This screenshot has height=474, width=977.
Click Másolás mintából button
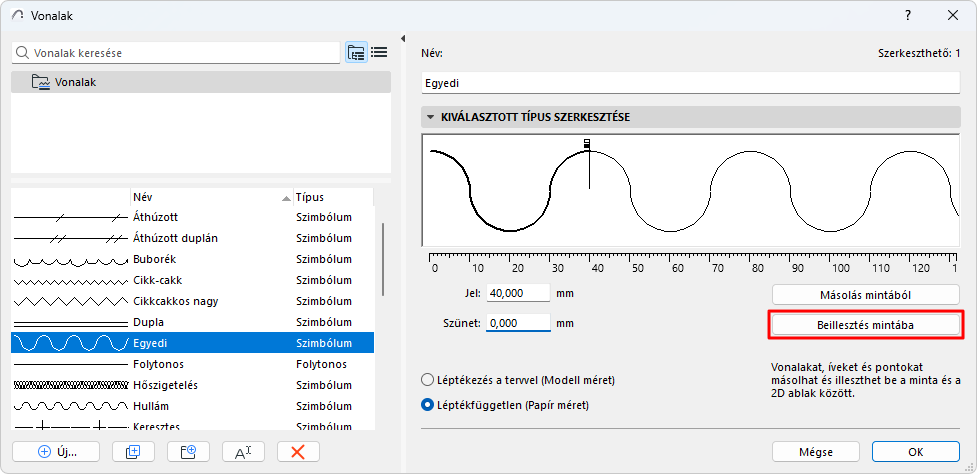(x=866, y=294)
